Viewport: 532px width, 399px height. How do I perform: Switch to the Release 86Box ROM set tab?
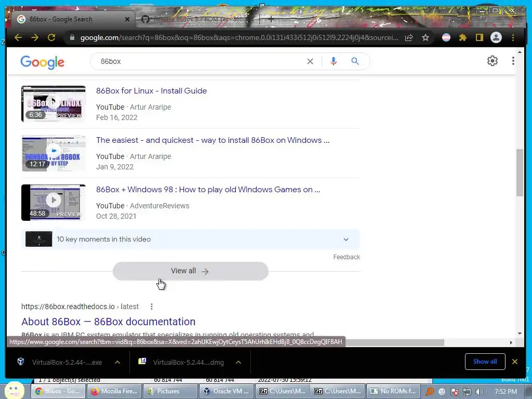pyautogui.click(x=197, y=19)
